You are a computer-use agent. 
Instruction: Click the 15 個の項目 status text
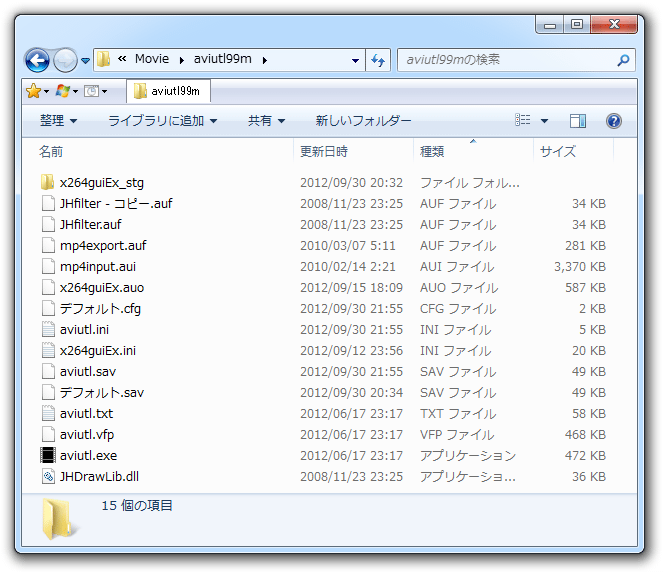(137, 505)
